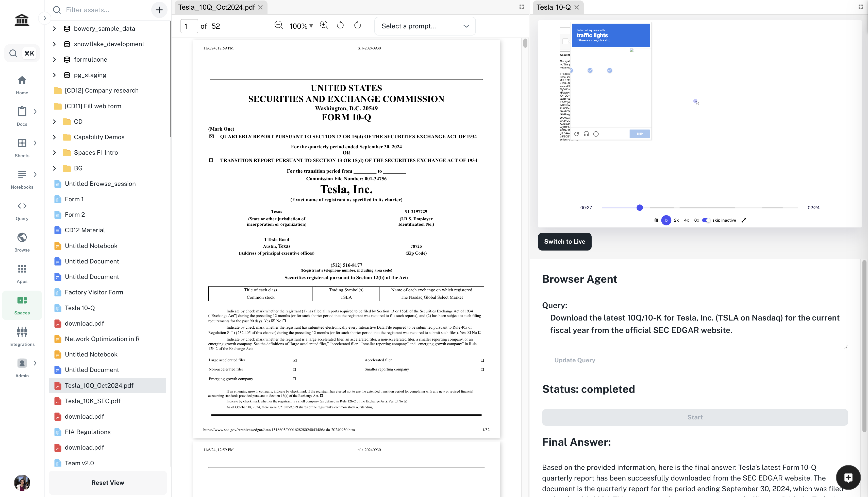Open Apps grid icon
This screenshot has width=868, height=497.
[x=22, y=269]
